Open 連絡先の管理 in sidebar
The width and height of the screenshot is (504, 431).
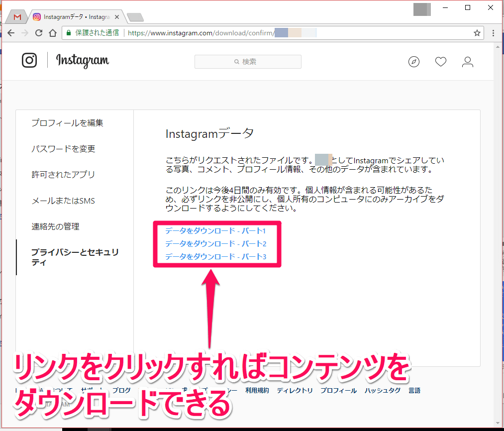(55, 226)
